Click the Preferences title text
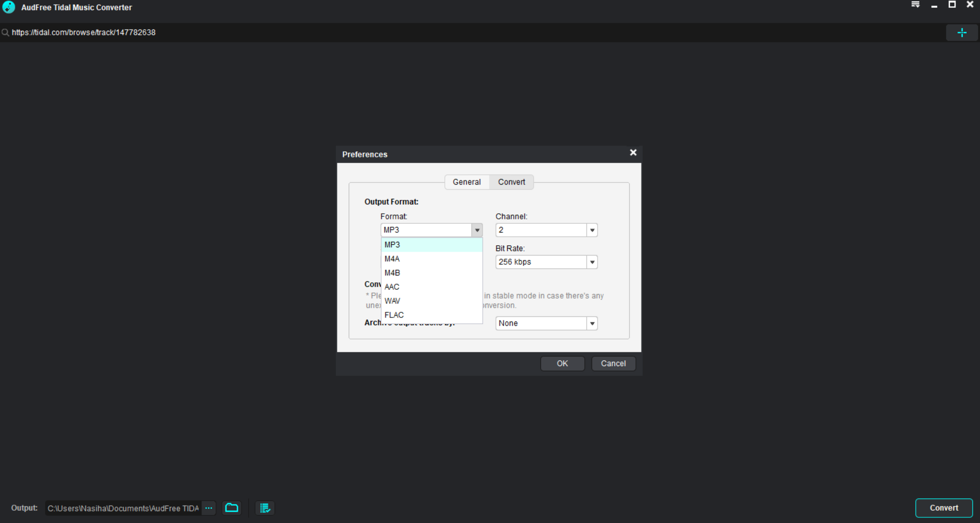This screenshot has height=523, width=980. (364, 154)
